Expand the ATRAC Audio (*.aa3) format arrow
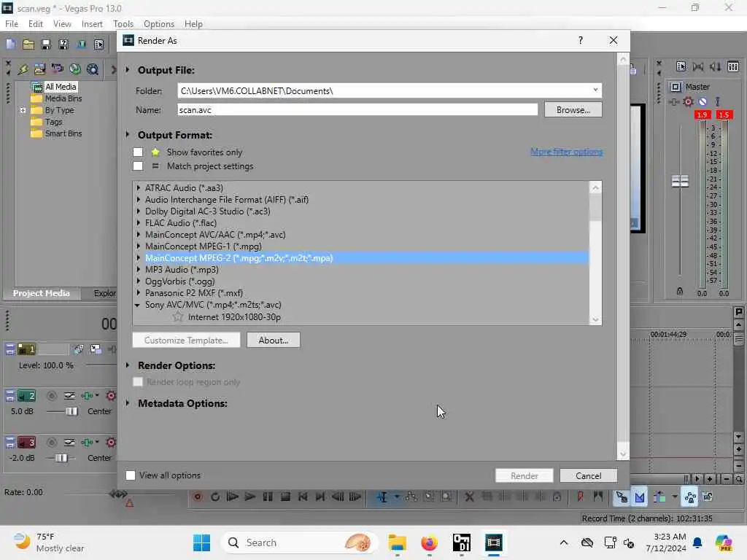Image resolution: width=747 pixels, height=560 pixels. point(139,188)
